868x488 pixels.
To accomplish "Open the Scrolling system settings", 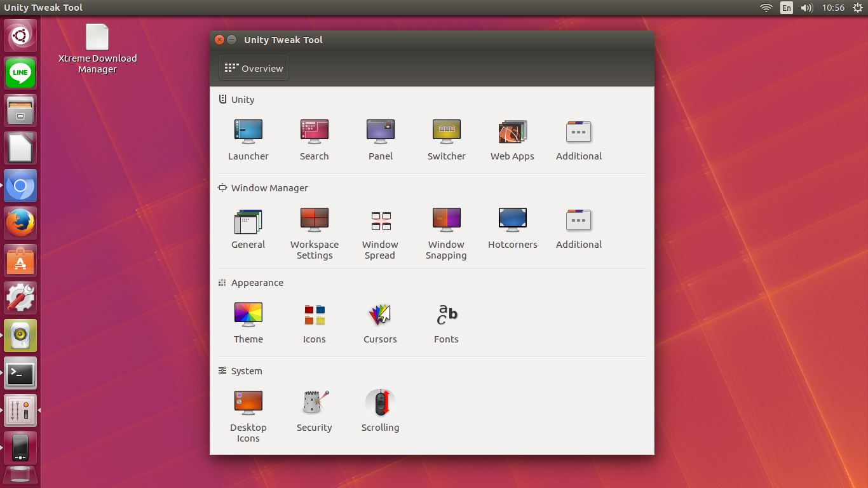I will coord(380,410).
